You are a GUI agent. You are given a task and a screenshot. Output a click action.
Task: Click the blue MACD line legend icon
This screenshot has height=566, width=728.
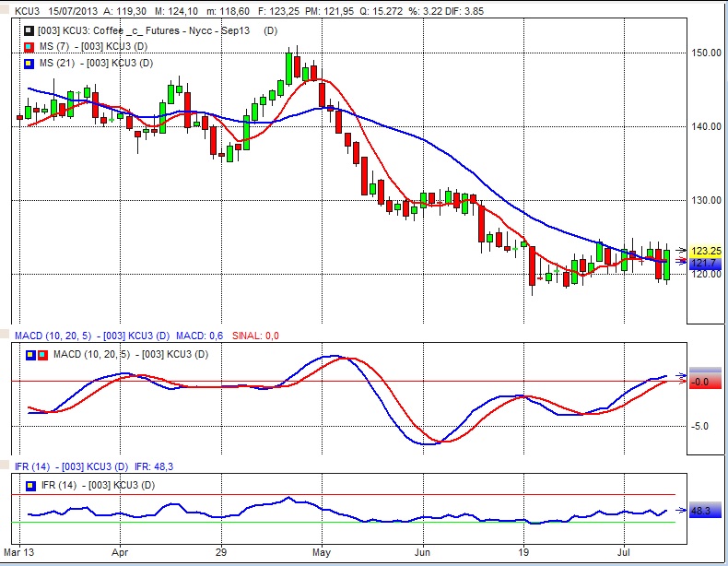pyautogui.click(x=29, y=355)
